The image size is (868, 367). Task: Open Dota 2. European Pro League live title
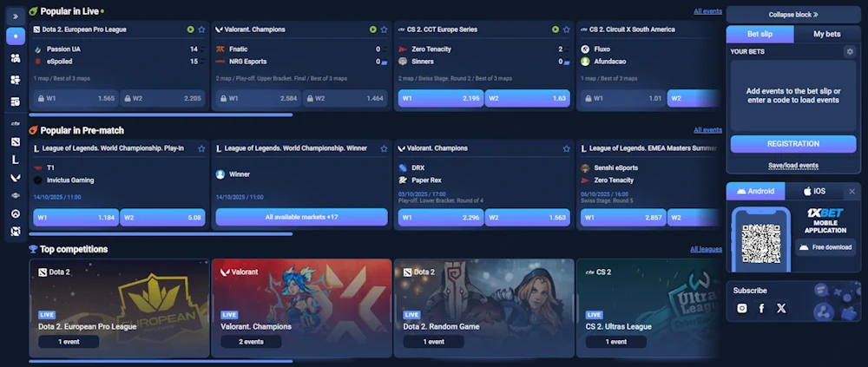[84, 29]
